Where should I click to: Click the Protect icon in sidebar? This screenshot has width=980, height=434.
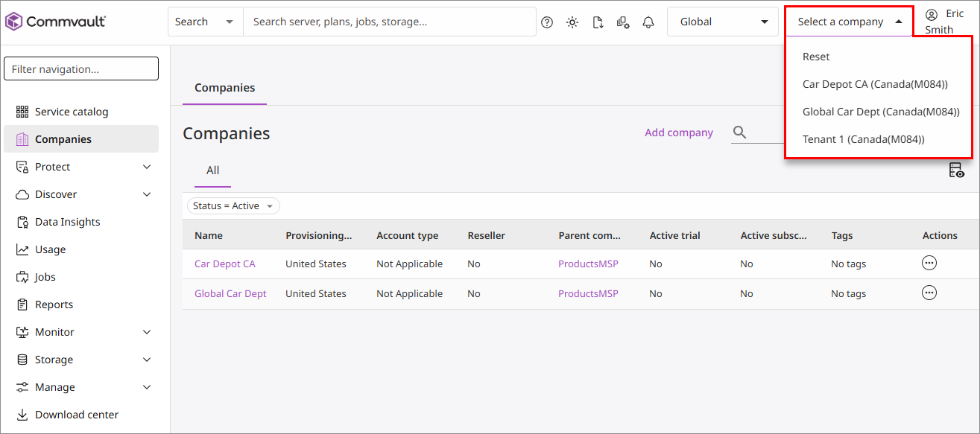(22, 167)
